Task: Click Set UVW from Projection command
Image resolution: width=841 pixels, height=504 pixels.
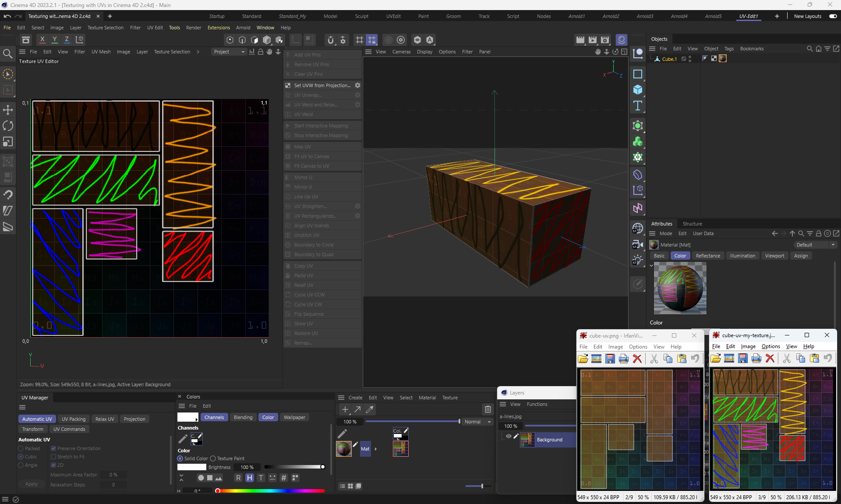Action: pos(322,85)
